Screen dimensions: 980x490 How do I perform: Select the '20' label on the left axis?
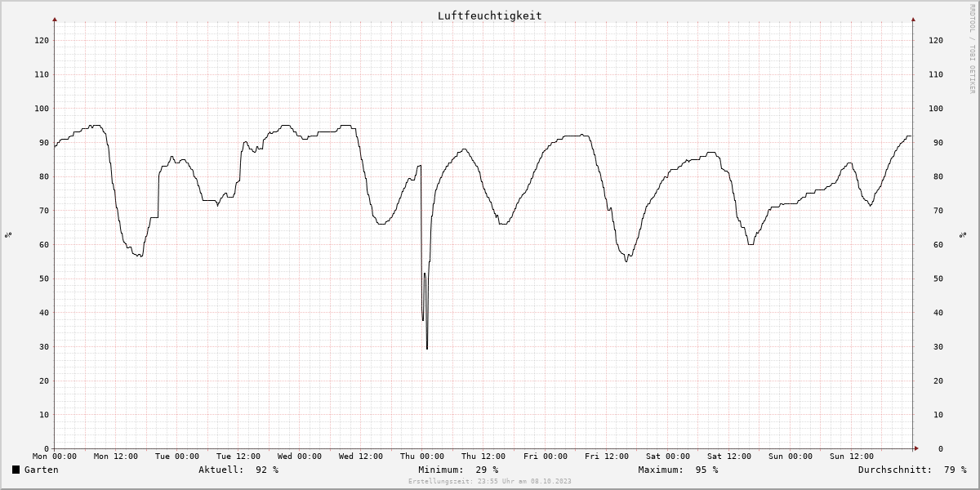[x=45, y=381]
